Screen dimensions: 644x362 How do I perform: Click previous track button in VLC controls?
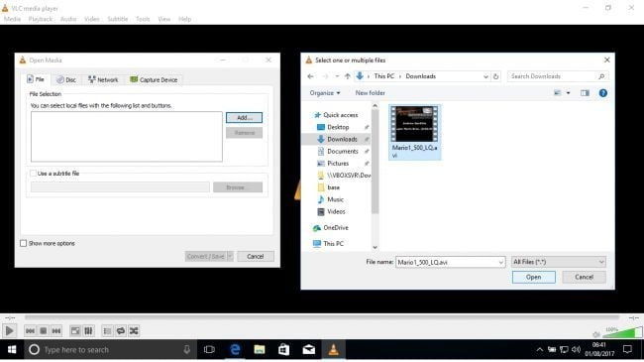point(30,330)
